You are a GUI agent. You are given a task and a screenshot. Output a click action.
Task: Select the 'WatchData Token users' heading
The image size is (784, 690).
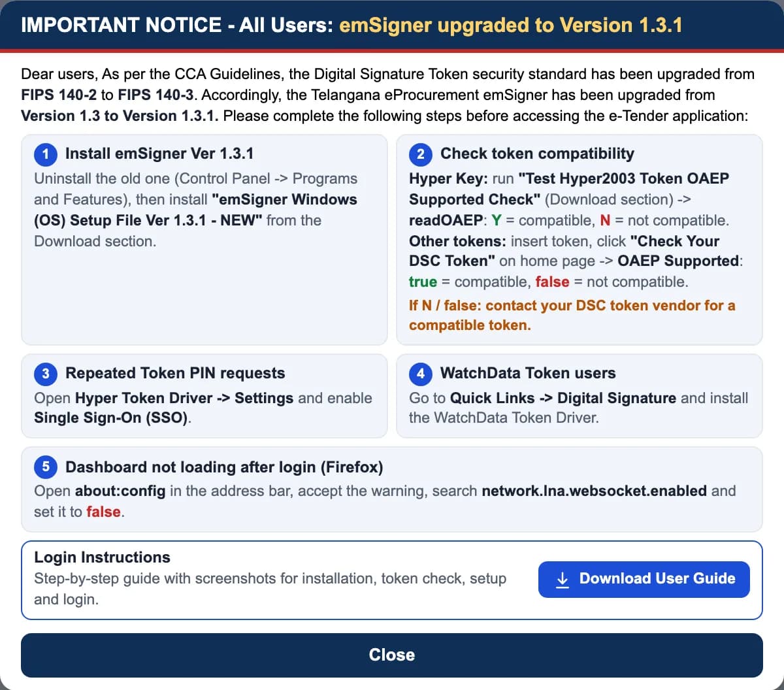pyautogui.click(x=528, y=373)
